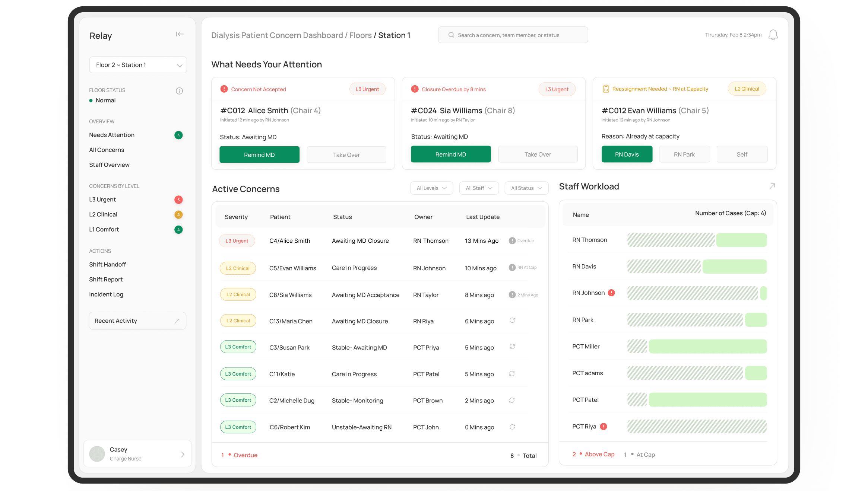868x491 pixels.
Task: Open the notifications bell
Action: click(x=773, y=35)
